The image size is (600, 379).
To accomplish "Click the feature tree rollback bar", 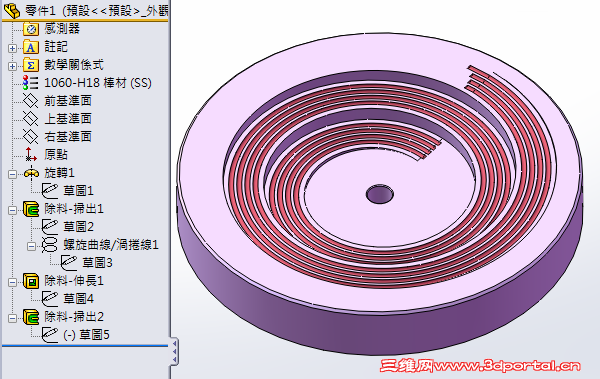I will tap(85, 346).
